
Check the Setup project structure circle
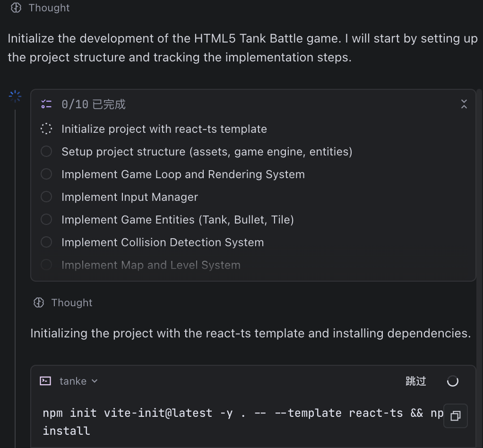(x=46, y=152)
